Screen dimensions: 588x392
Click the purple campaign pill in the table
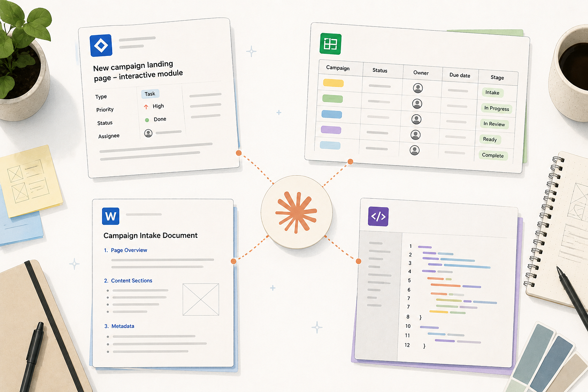(331, 130)
